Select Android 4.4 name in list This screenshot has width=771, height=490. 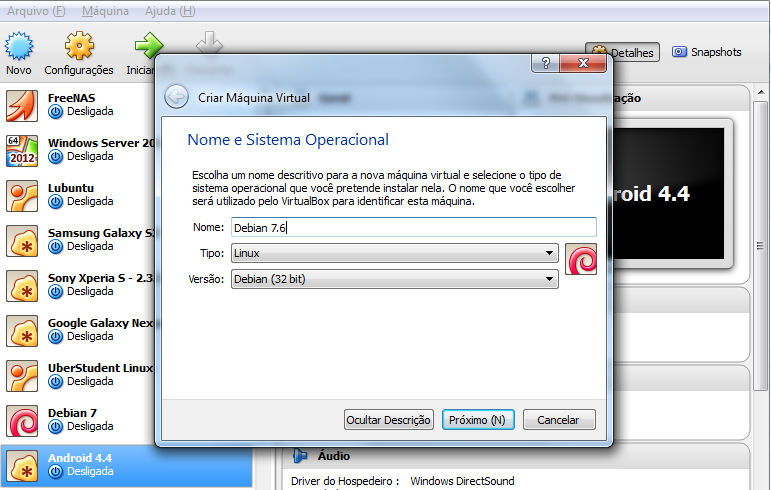(x=80, y=458)
